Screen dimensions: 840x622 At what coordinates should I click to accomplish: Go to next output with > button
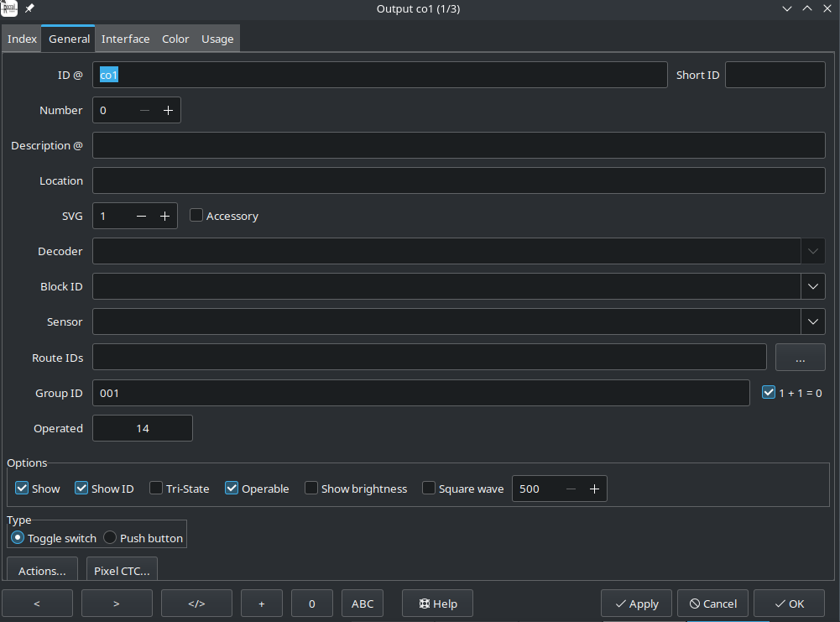[x=117, y=604]
